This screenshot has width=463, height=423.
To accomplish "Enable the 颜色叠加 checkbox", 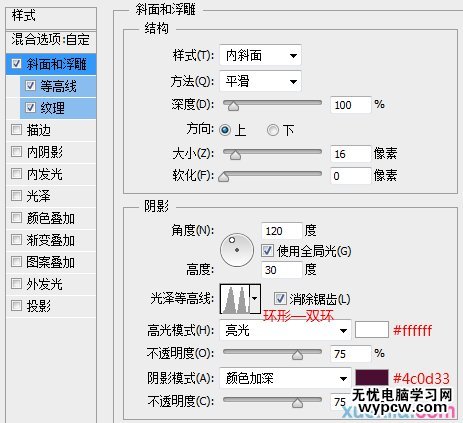I will [16, 218].
